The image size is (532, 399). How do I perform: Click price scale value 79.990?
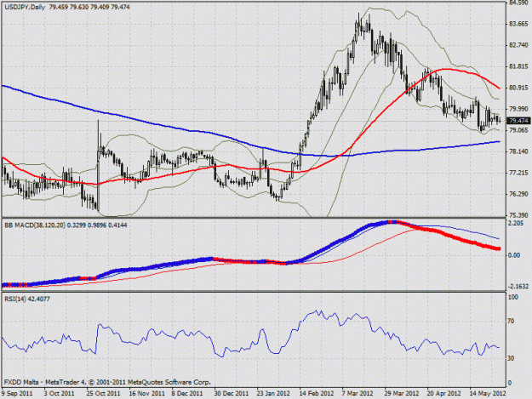point(518,109)
